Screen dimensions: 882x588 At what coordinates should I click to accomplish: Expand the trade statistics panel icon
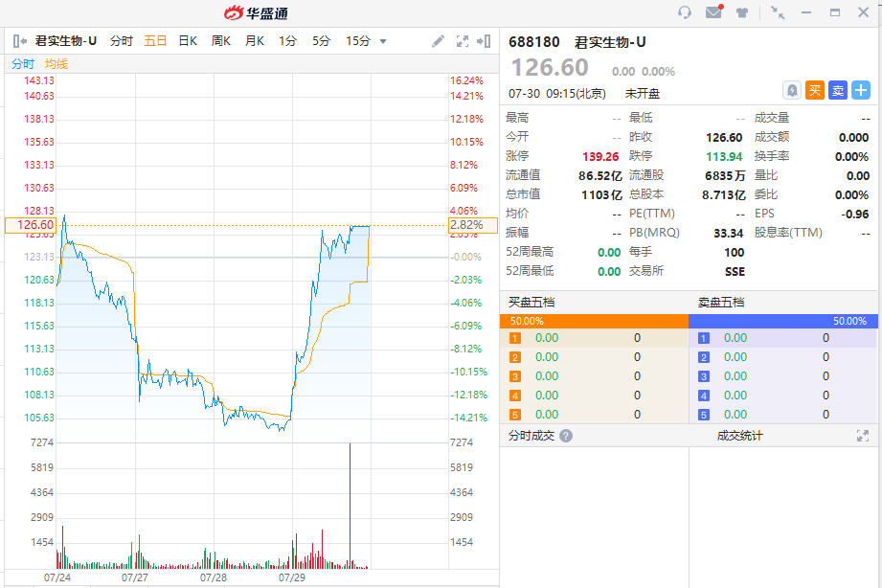pos(862,436)
